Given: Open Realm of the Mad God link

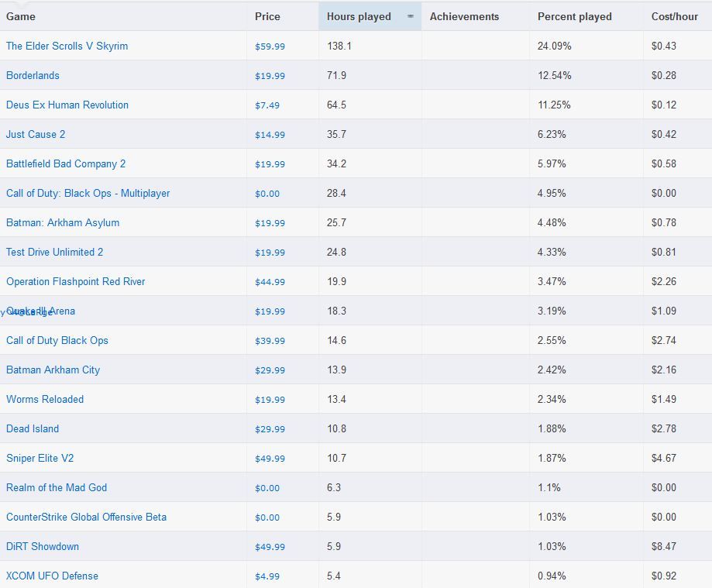Looking at the screenshot, I should click(57, 487).
